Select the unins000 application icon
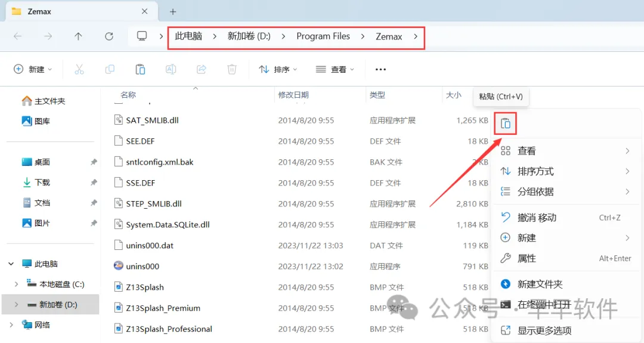Screen dimensions: 644x343 click(118, 266)
